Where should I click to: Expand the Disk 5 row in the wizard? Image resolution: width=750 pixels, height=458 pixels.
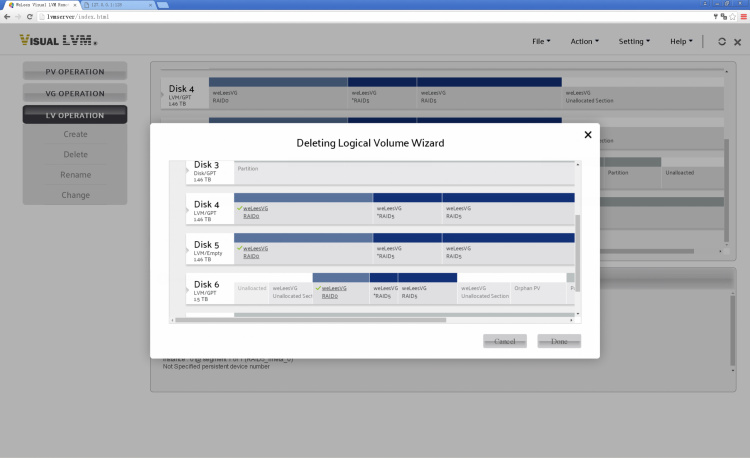189,251
